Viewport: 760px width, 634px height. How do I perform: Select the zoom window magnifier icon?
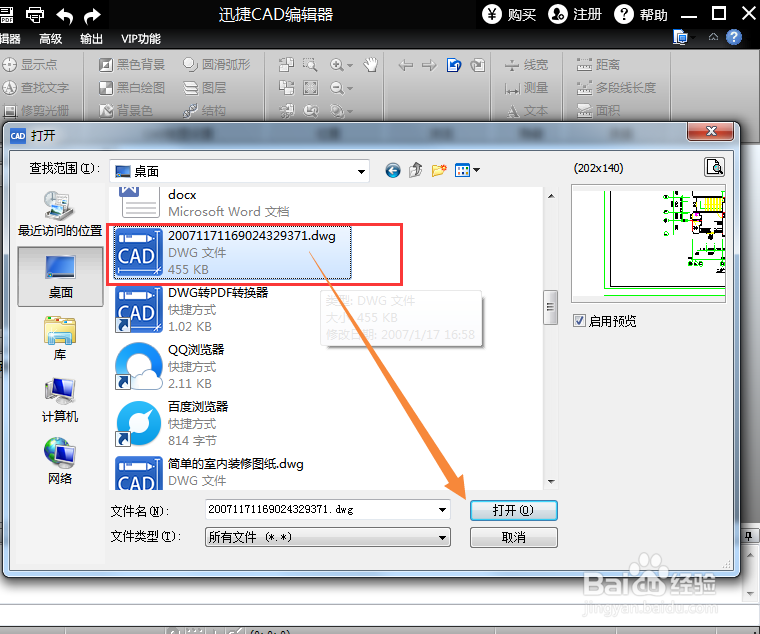pyautogui.click(x=310, y=64)
